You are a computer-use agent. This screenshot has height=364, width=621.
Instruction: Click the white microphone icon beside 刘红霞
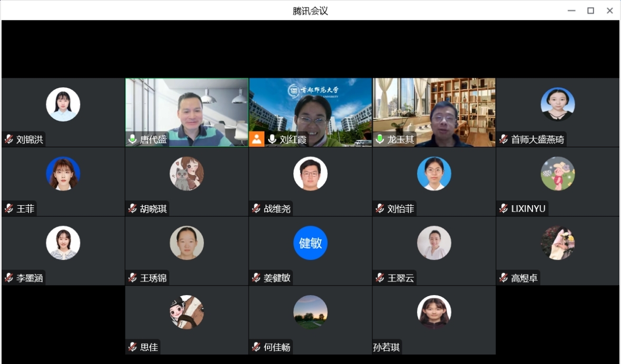(272, 139)
